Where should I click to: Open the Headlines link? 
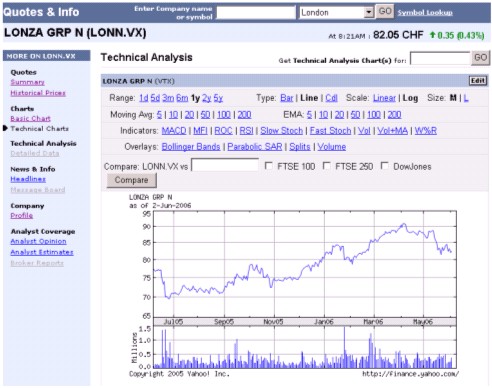[x=28, y=179]
